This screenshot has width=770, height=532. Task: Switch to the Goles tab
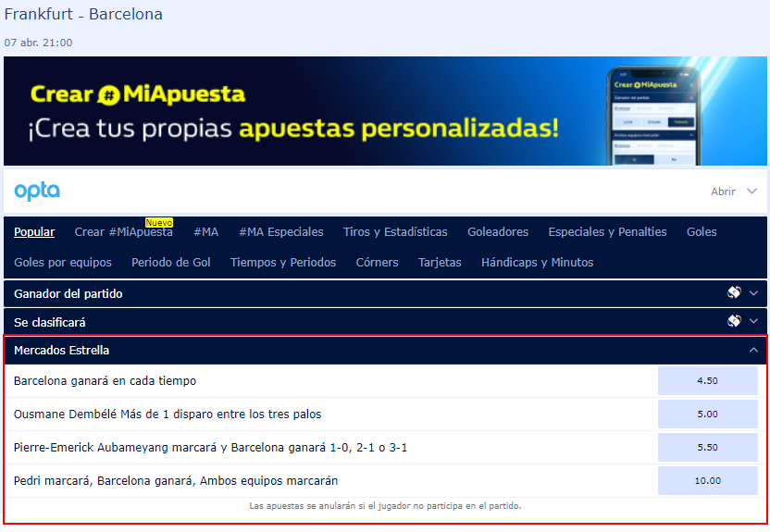[702, 231]
